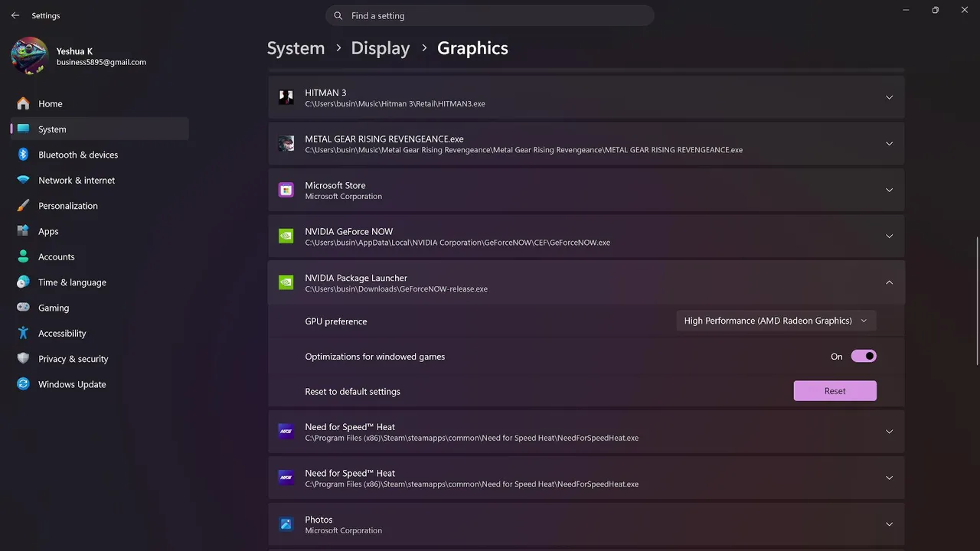Go back to System breadcrumb
Image resolution: width=980 pixels, height=551 pixels.
coord(296,48)
